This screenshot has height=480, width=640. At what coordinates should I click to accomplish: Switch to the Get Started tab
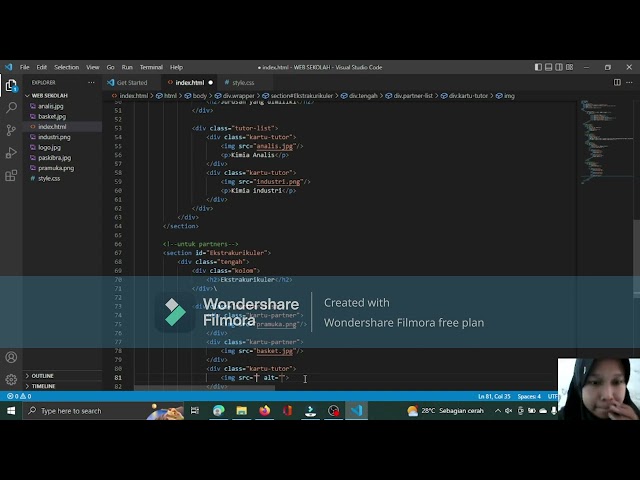(x=131, y=82)
